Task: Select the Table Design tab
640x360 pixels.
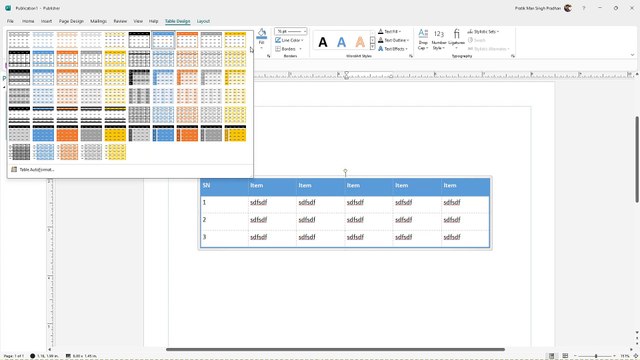Action: 178,21
